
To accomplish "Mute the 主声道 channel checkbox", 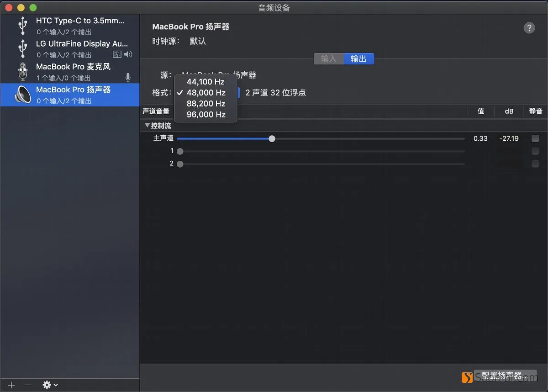I will pyautogui.click(x=535, y=138).
